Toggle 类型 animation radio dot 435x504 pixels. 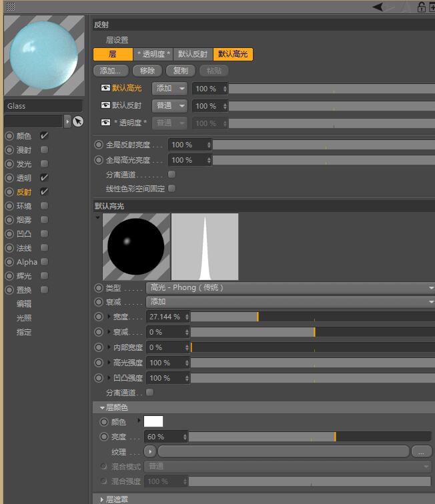pos(99,288)
